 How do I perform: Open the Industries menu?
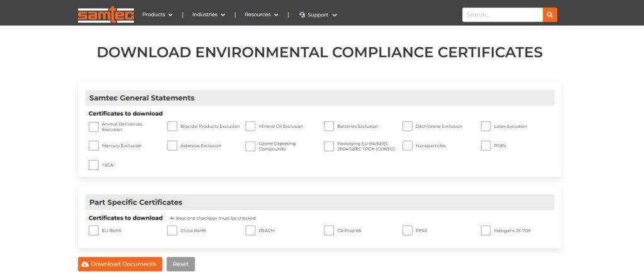click(209, 14)
